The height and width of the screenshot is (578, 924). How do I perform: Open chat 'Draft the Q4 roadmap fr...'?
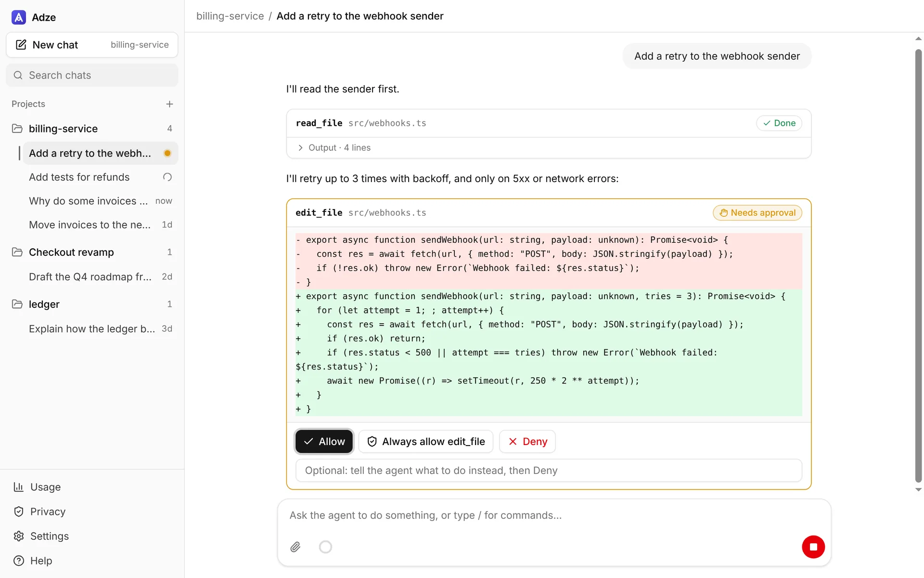tap(101, 276)
